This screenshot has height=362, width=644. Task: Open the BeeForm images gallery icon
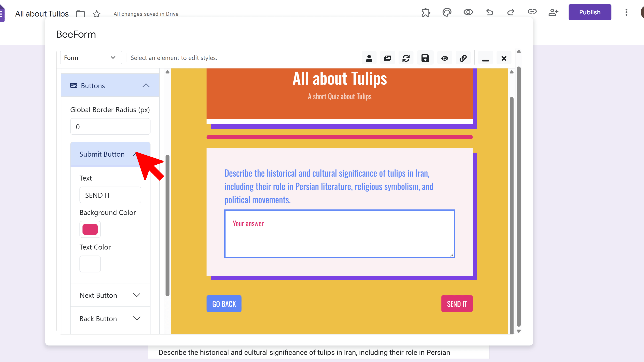pos(388,58)
